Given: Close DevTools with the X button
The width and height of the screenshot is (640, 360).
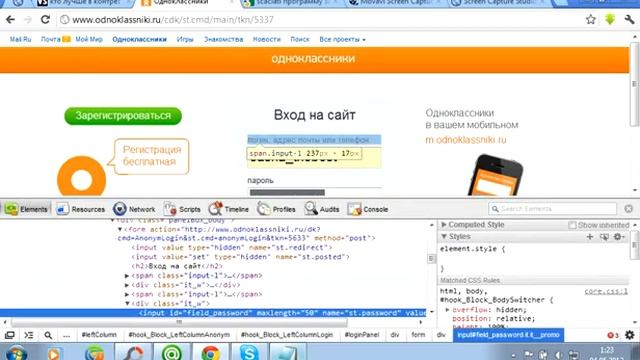Looking at the screenshot, I should tap(629, 209).
